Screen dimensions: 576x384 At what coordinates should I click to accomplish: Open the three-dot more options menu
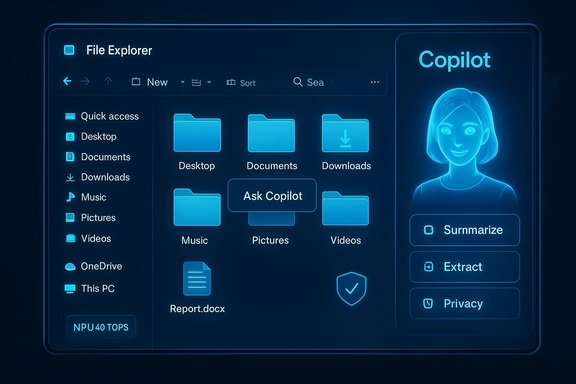coord(375,82)
